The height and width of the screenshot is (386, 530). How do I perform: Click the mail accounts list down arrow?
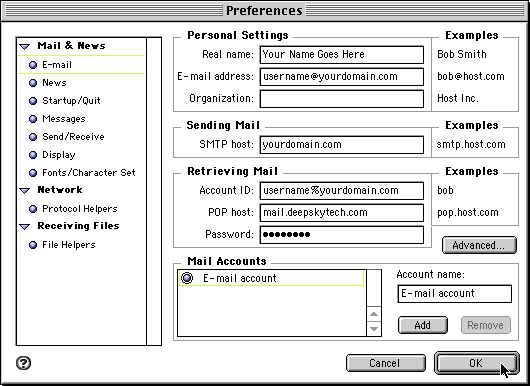374,329
